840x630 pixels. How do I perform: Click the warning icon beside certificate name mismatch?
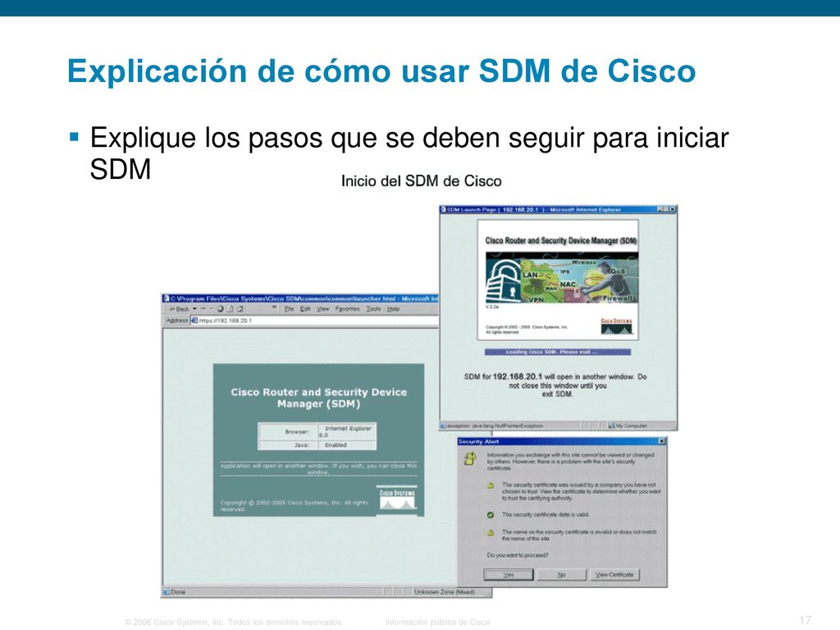tap(491, 533)
